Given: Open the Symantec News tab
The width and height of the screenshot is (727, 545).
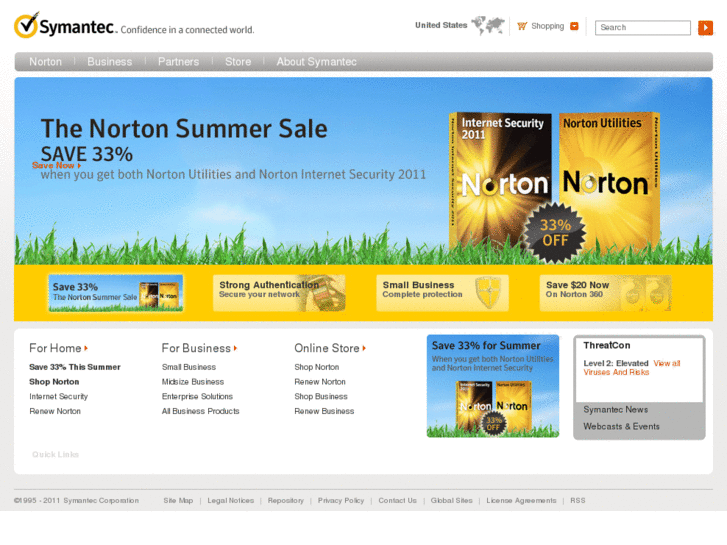Looking at the screenshot, I should 616,410.
